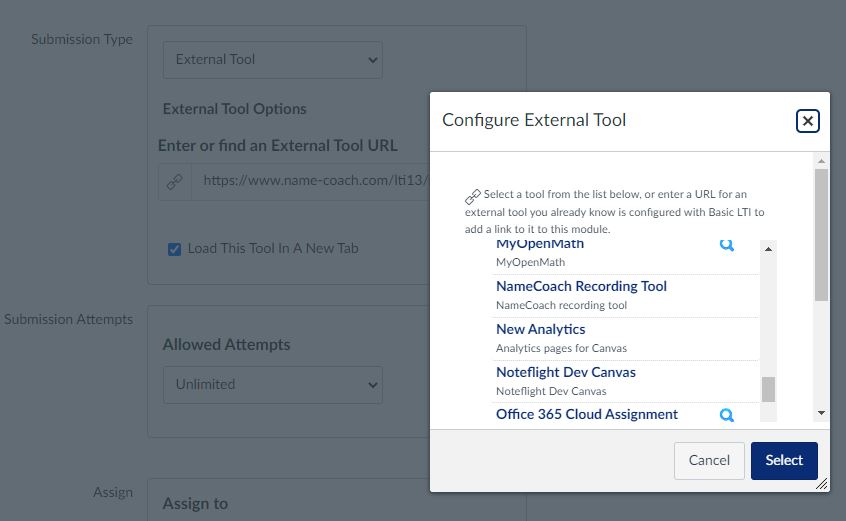The height and width of the screenshot is (521, 846).
Task: Click tool list scrollbar up arrow
Action: pyautogui.click(x=768, y=249)
